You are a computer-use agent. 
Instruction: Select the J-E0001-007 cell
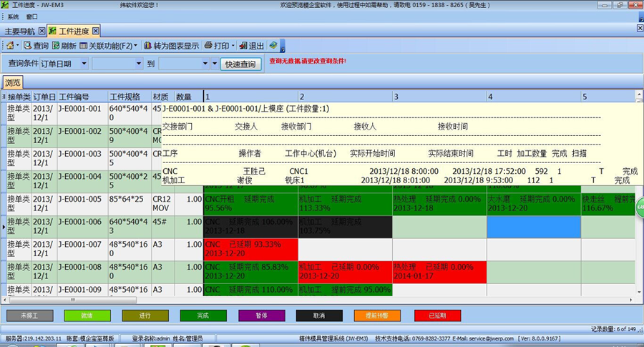[82, 249]
